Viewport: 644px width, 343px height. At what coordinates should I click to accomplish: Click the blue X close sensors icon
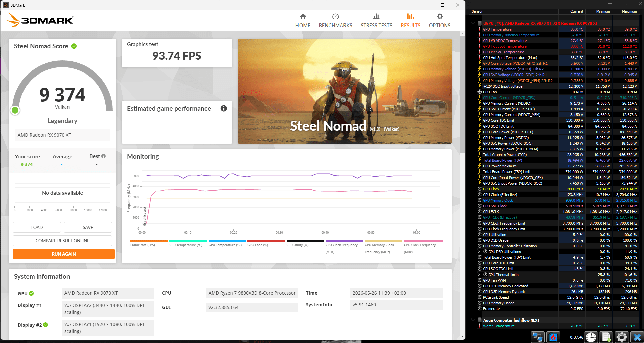(x=637, y=337)
